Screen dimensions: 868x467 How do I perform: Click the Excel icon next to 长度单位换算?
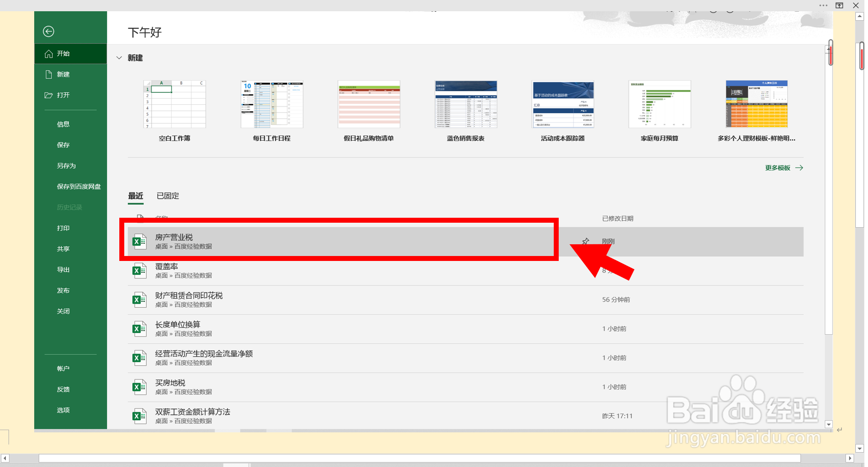pos(139,328)
